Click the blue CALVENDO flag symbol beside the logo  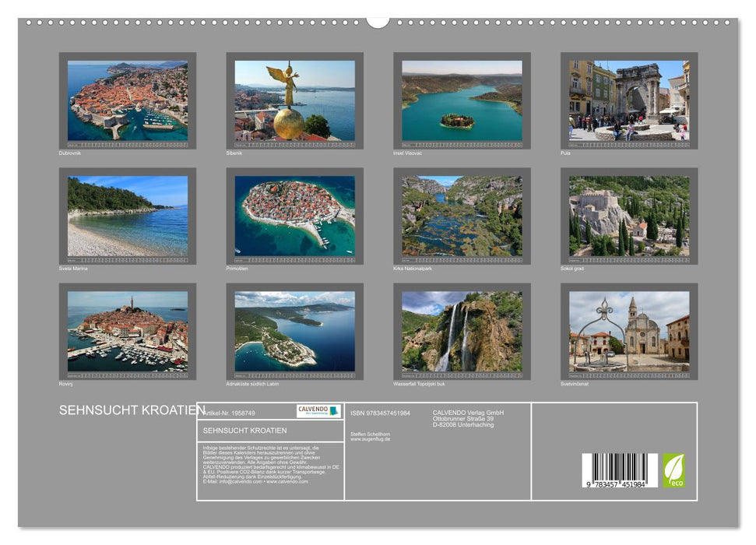(x=335, y=411)
